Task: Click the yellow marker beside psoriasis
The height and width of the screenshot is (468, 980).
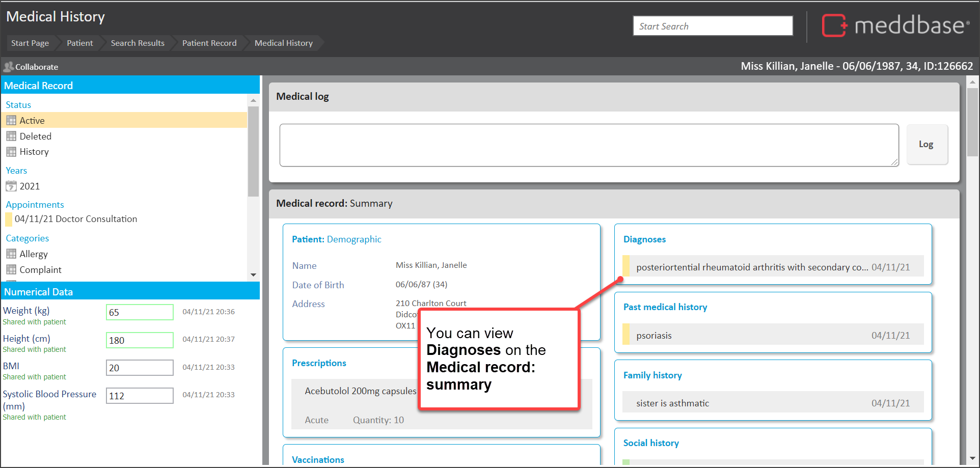Action: pyautogui.click(x=626, y=335)
